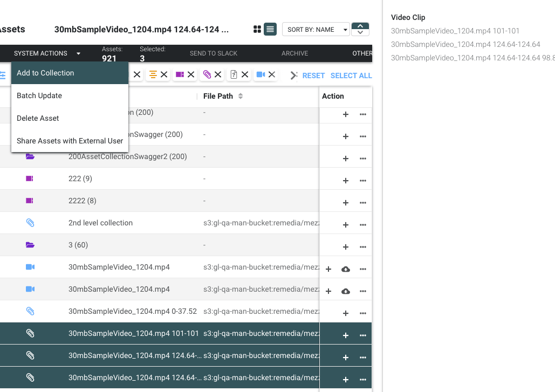Choose Add to Collection from menu
Image resolution: width=555 pixels, height=392 pixels.
(45, 73)
